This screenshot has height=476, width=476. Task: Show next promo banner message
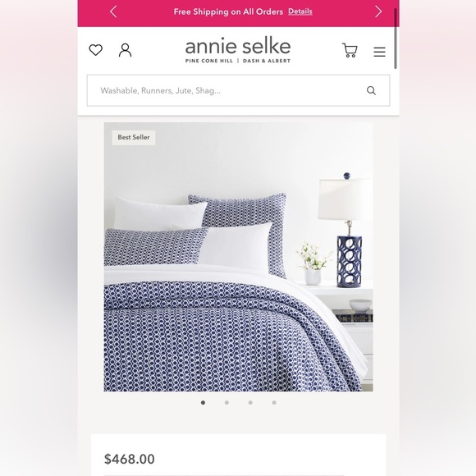(378, 11)
